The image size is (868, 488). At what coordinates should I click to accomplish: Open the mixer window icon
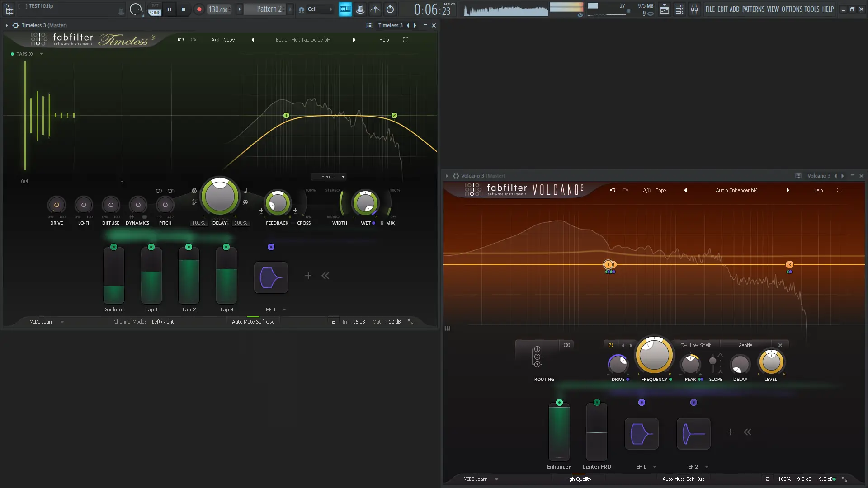tap(694, 9)
